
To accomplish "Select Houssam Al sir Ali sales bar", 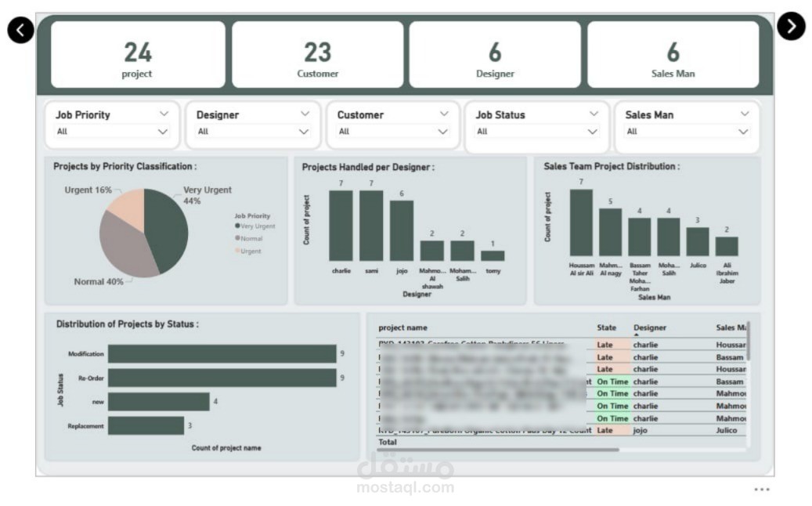I will [x=581, y=222].
